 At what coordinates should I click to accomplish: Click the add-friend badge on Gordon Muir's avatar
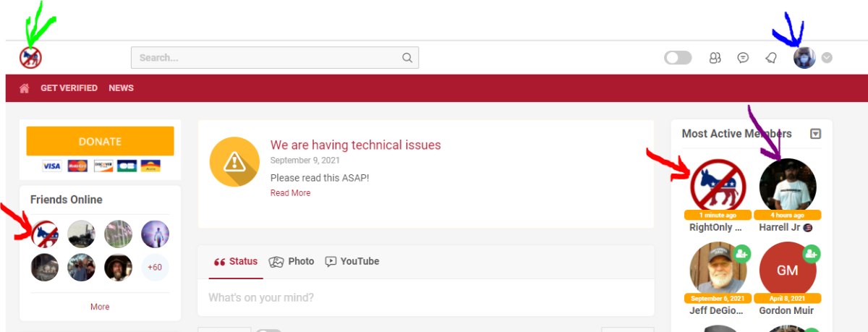[811, 253]
